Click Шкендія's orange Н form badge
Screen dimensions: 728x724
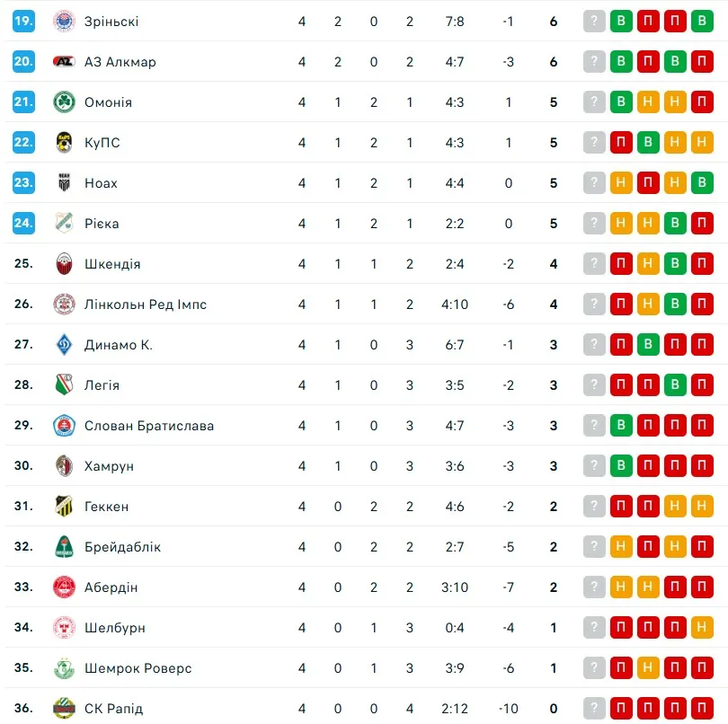tap(647, 264)
